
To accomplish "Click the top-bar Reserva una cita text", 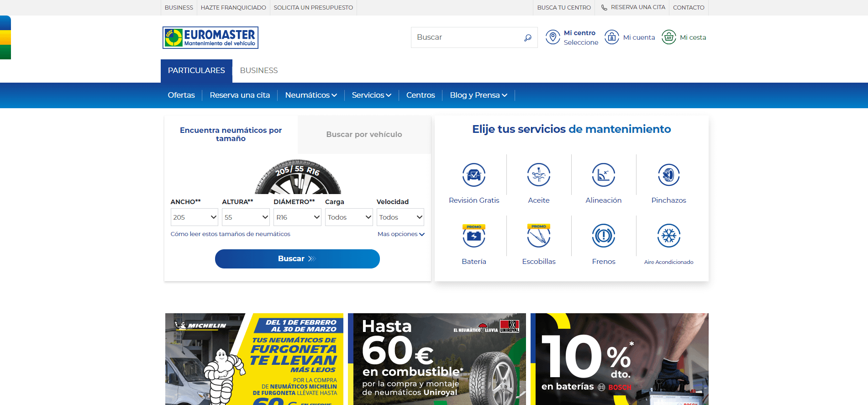I will [x=638, y=7].
